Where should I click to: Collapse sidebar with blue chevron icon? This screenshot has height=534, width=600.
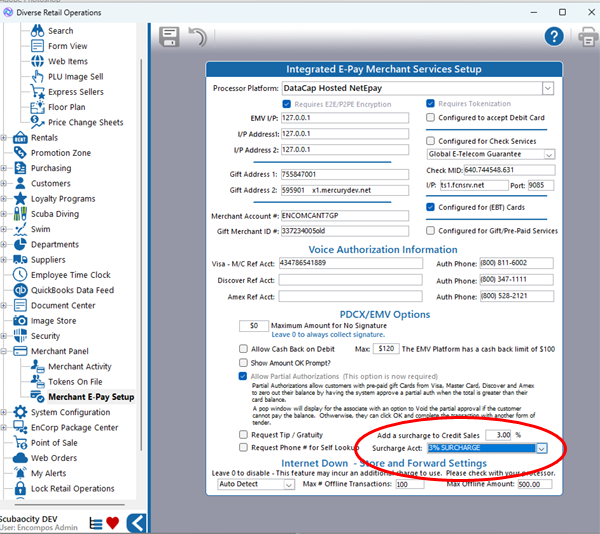(137, 522)
